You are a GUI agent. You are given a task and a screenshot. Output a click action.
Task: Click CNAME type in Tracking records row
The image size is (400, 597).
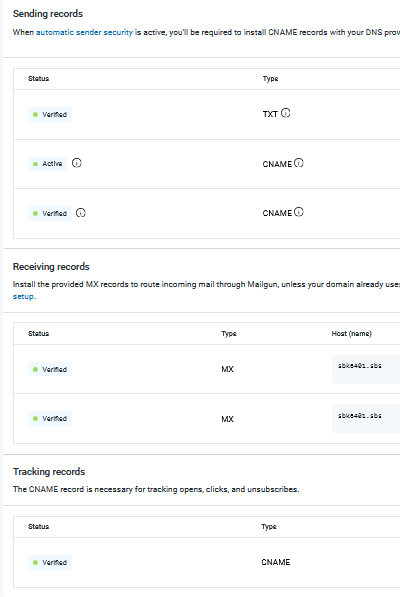coord(276,562)
